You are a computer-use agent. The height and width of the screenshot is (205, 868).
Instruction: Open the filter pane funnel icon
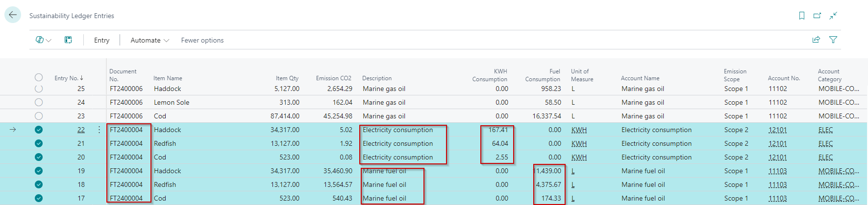(x=833, y=40)
